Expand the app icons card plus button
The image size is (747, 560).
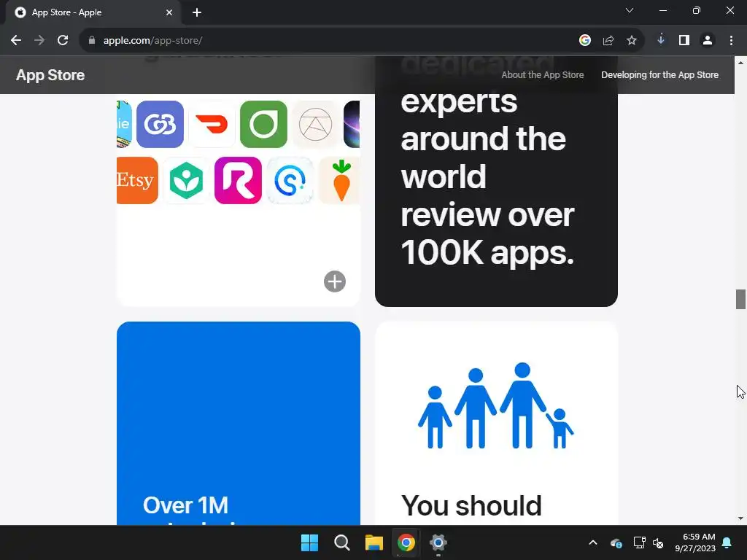coord(335,281)
